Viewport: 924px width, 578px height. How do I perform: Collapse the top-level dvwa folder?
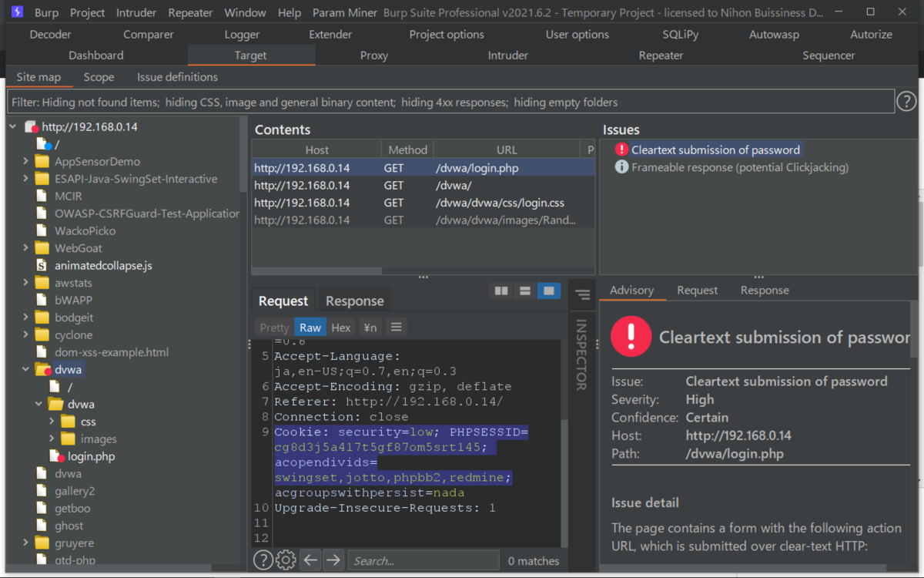(x=25, y=369)
